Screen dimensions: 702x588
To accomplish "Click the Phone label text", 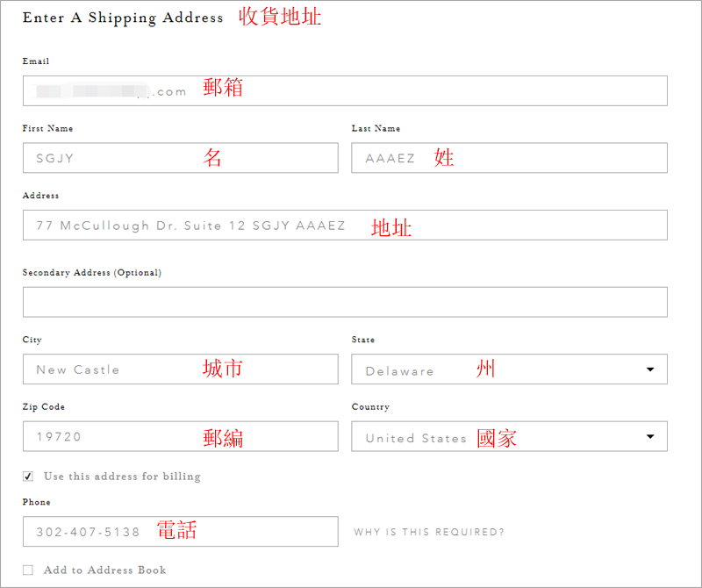I will [x=36, y=502].
